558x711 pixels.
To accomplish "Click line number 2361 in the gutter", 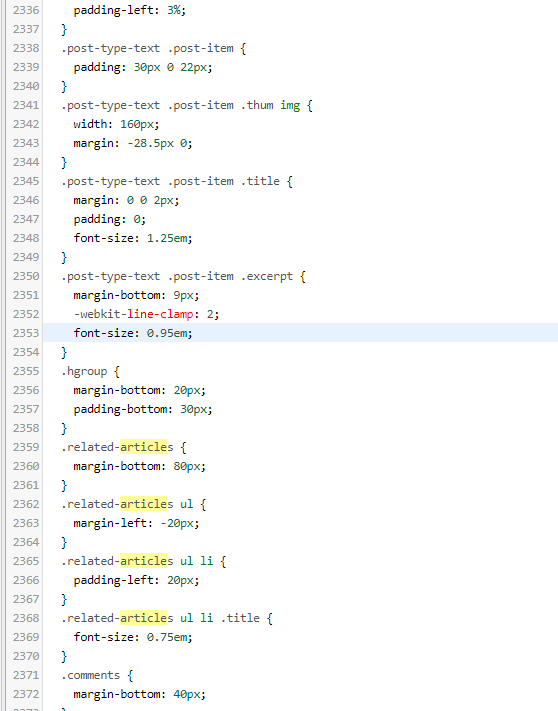I will [x=26, y=485].
